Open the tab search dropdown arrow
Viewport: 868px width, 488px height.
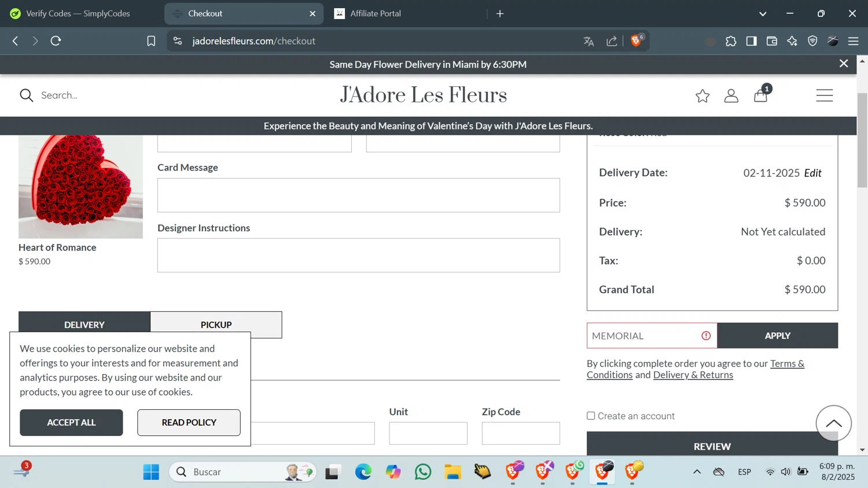coord(763,14)
